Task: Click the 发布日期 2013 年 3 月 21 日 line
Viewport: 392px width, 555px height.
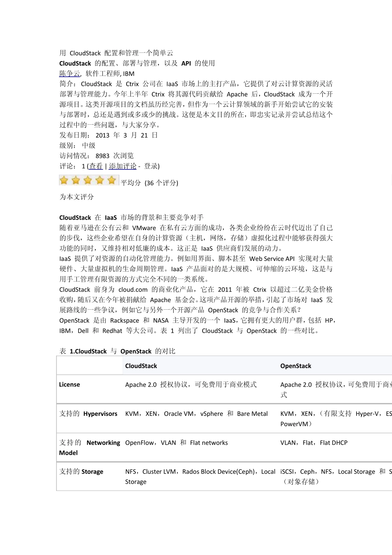Action: tap(109, 135)
